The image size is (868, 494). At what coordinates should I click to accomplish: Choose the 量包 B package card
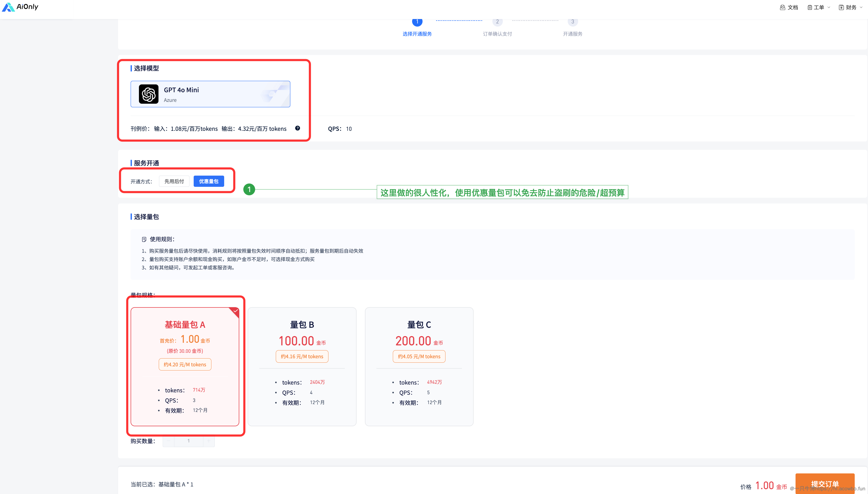(302, 366)
